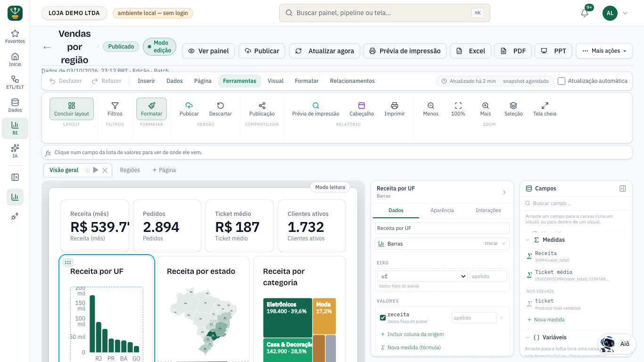Click the notifications bell icon

coord(585,13)
